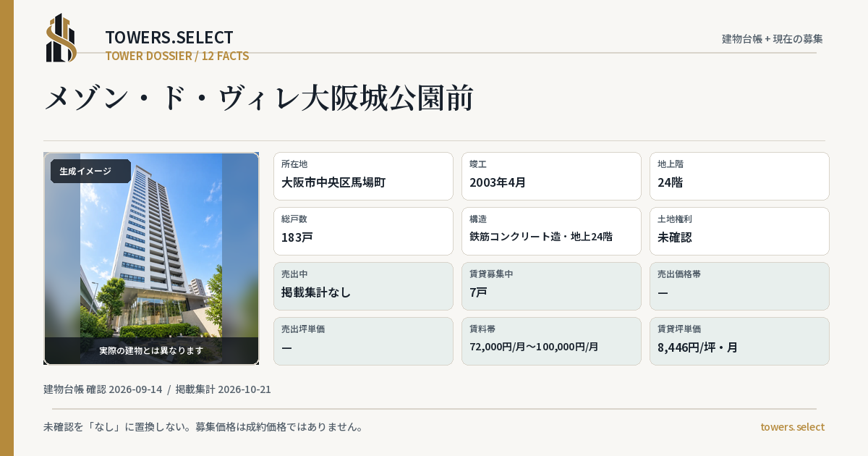868x456 pixels.
Task: Click the 土地権利 card showing 未確認
Action: click(739, 231)
